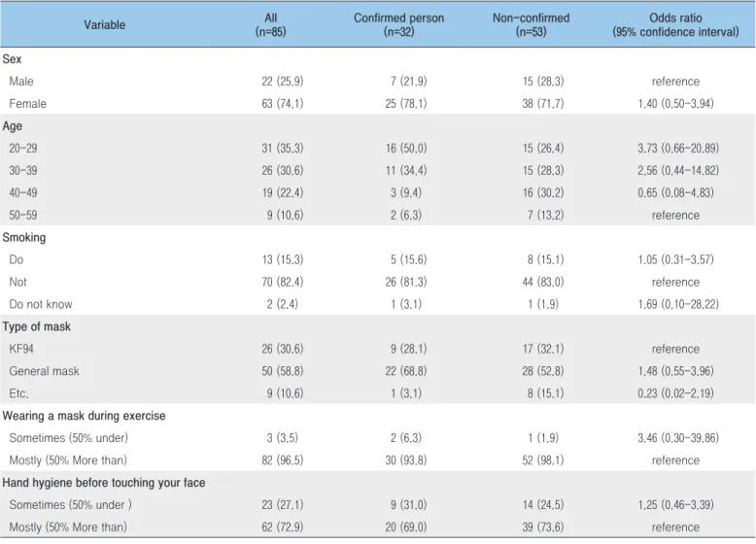Select the '40-49' age row label

point(23,192)
